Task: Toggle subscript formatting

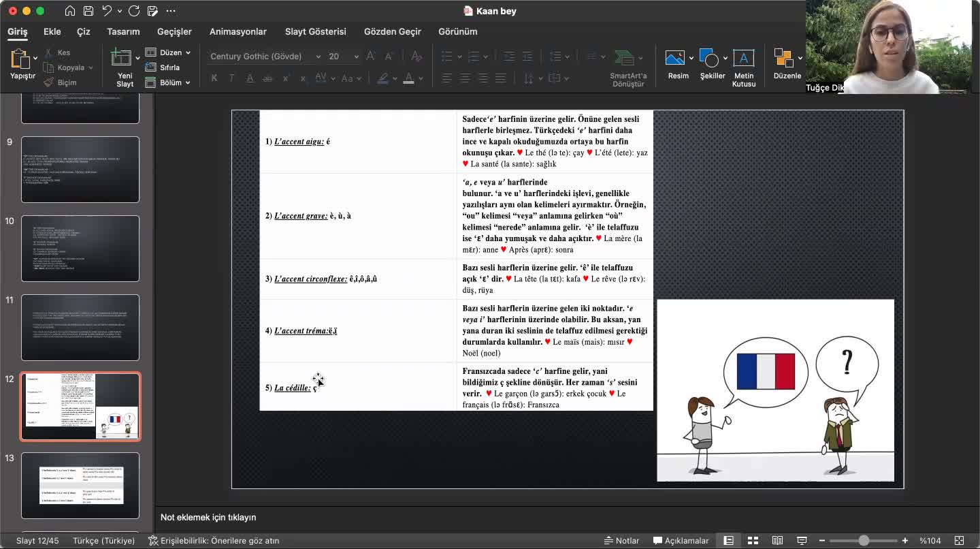Action: click(304, 78)
